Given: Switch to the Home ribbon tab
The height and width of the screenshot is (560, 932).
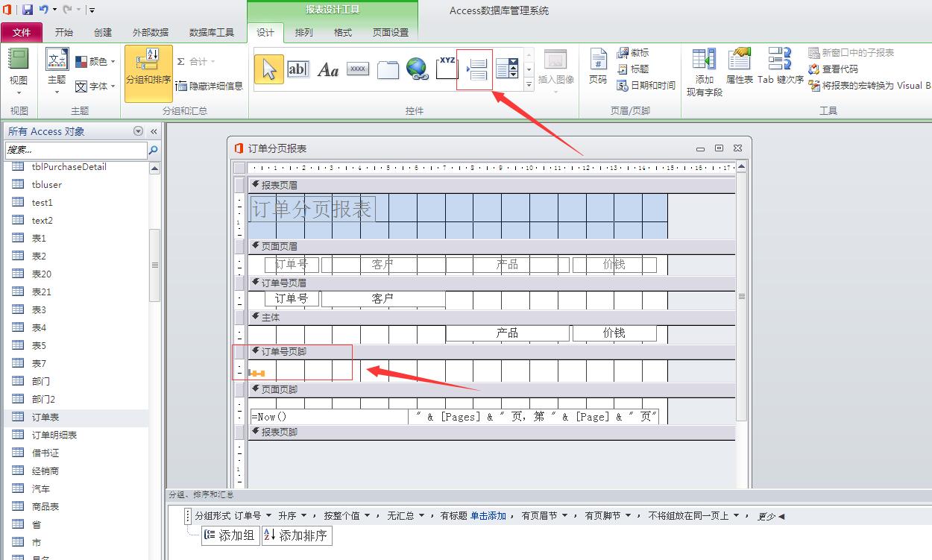Looking at the screenshot, I should pos(64,32).
